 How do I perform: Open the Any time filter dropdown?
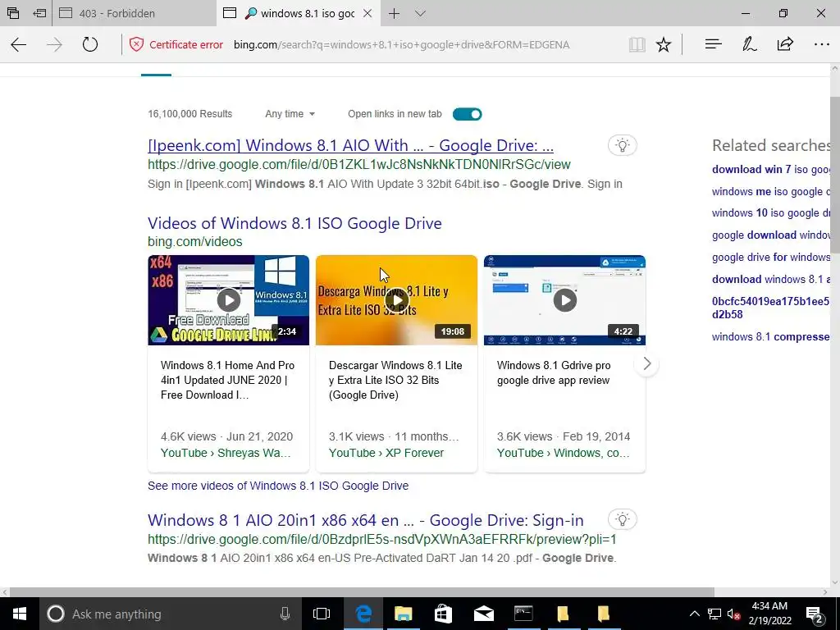pyautogui.click(x=290, y=113)
